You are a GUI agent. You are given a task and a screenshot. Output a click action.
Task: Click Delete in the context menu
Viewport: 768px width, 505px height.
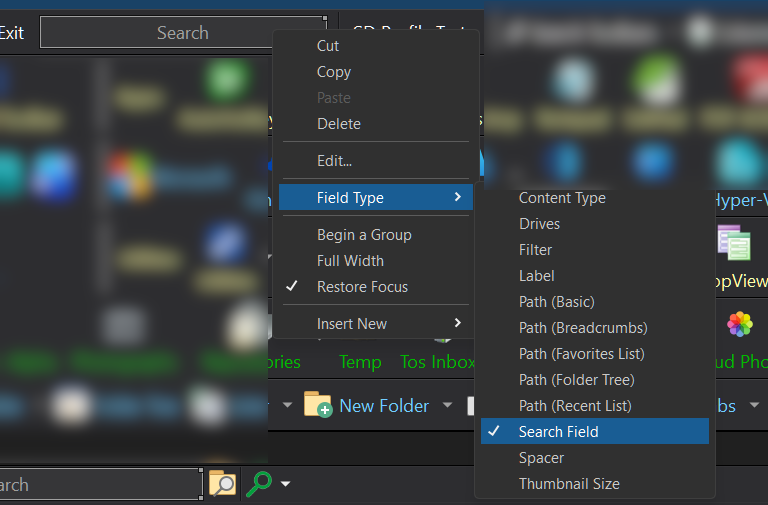[x=339, y=124]
